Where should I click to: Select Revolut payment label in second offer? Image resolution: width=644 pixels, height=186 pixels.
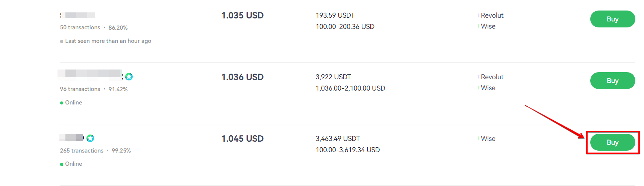click(492, 77)
